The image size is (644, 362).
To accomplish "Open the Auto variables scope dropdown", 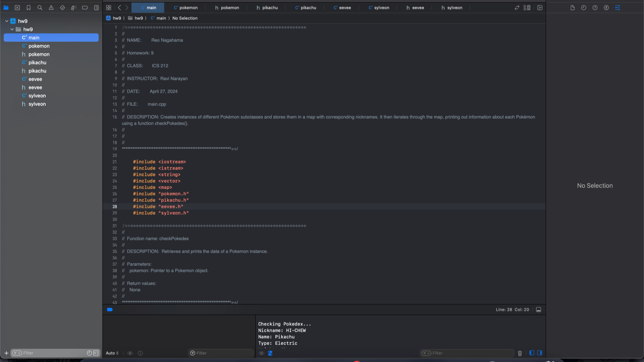I will coord(112,353).
